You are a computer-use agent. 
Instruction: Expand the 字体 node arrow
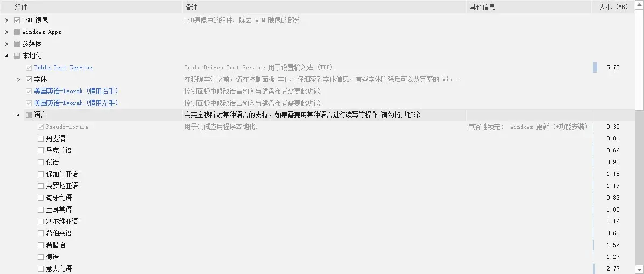[18, 79]
